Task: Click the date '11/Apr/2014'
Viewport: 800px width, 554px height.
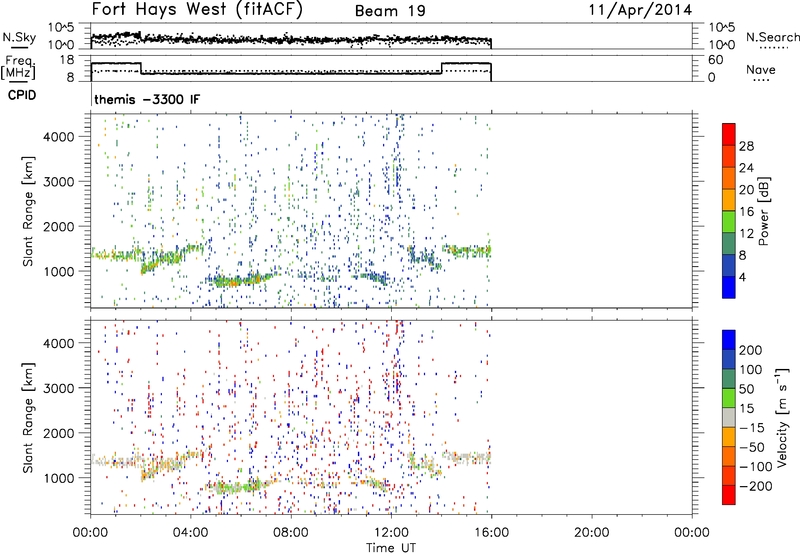Action: pos(640,10)
